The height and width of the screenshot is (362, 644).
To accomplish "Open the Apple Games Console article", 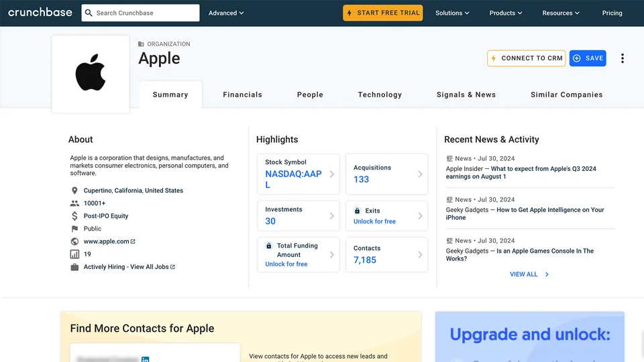I will tap(520, 255).
